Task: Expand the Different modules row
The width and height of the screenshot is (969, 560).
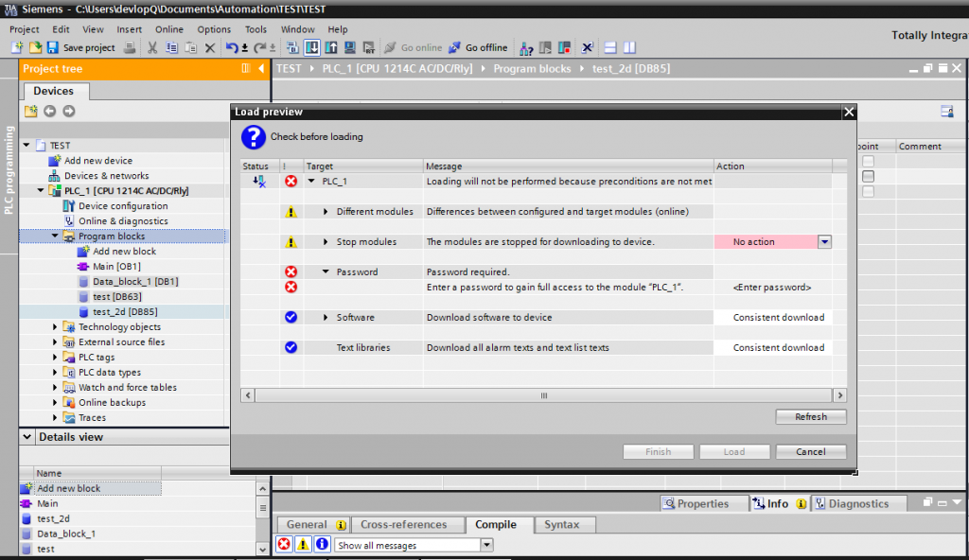Action: (x=326, y=211)
